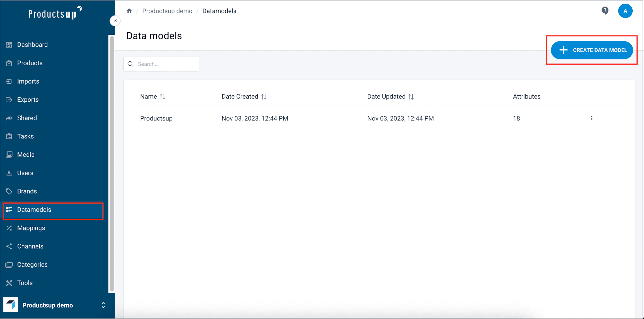Image resolution: width=644 pixels, height=319 pixels.
Task: Click the home icon in breadcrumb
Action: click(x=129, y=11)
